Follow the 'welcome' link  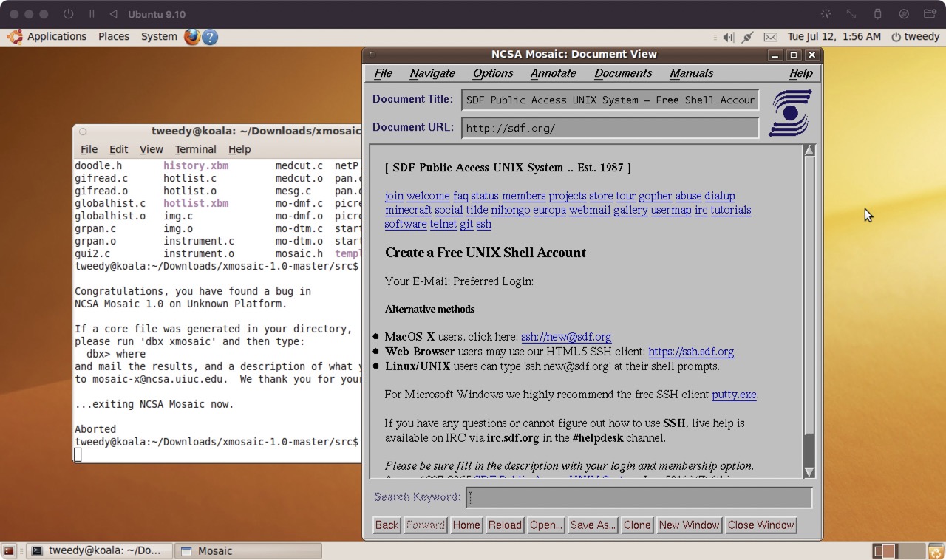pyautogui.click(x=428, y=196)
